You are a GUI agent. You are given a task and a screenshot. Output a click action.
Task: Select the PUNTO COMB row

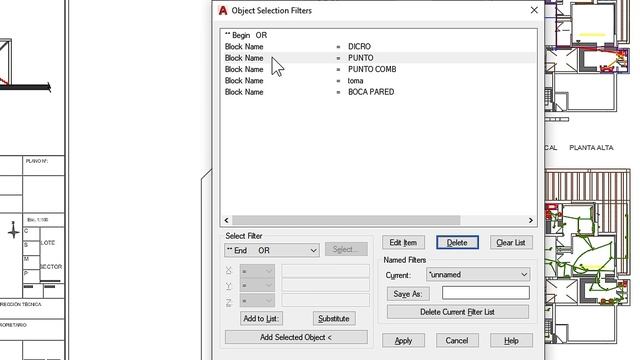tap(378, 69)
